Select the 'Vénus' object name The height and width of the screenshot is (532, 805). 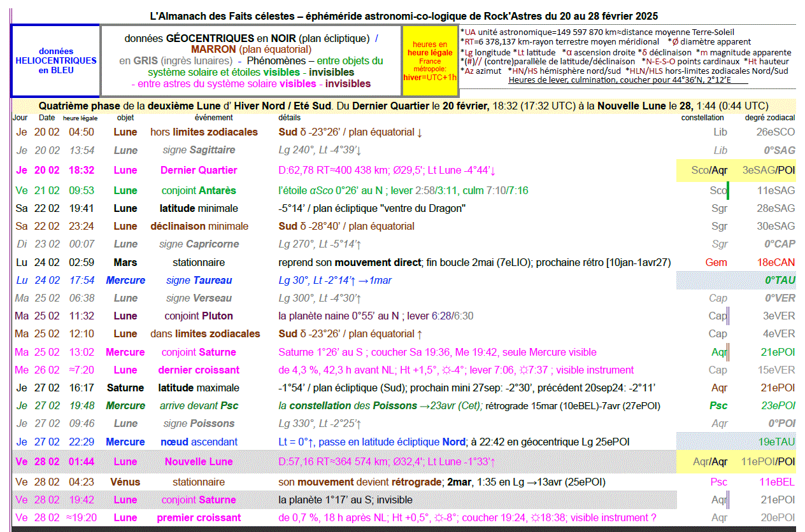125,482
